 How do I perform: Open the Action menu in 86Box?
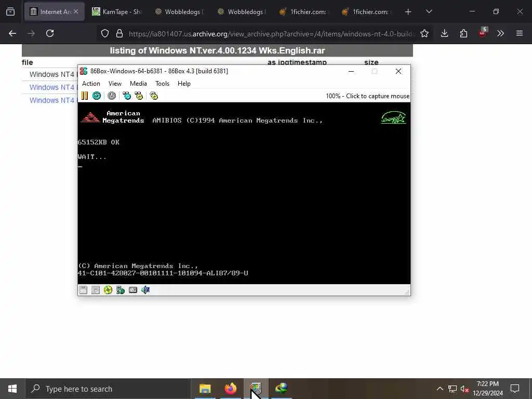tap(91, 84)
